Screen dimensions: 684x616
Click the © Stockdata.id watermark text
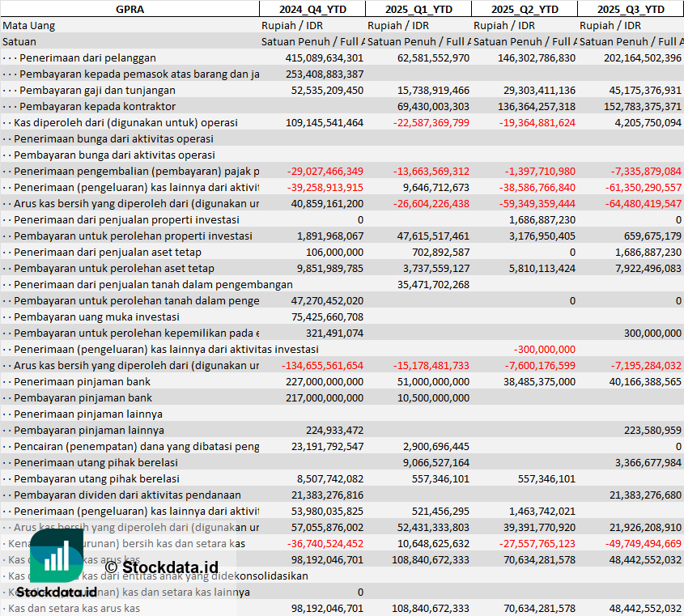point(161,567)
